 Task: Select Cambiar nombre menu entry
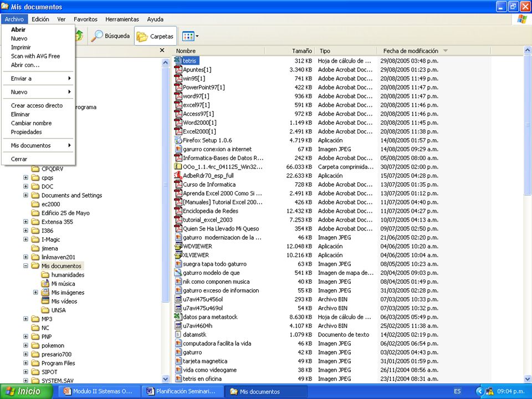tap(38, 123)
